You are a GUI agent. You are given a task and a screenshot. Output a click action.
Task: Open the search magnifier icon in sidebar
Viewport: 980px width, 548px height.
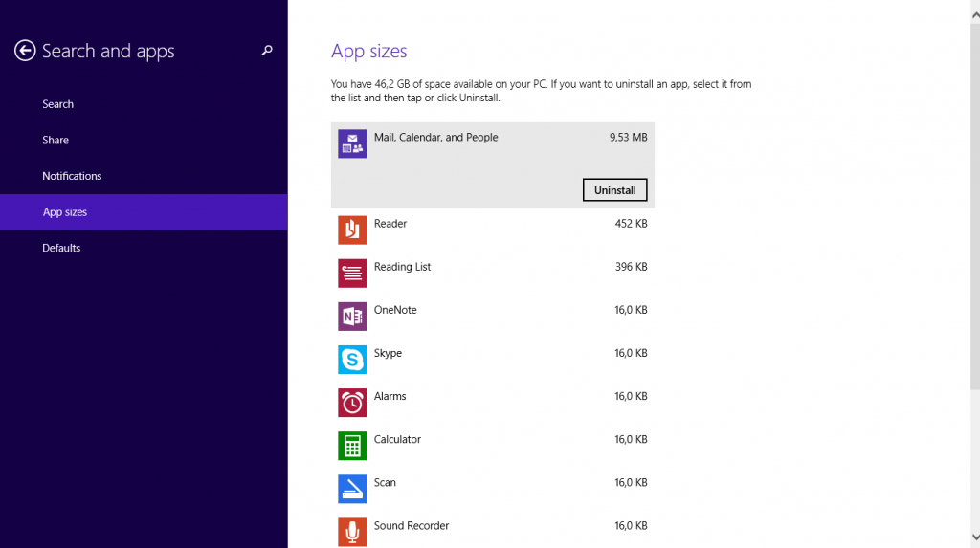[x=267, y=50]
